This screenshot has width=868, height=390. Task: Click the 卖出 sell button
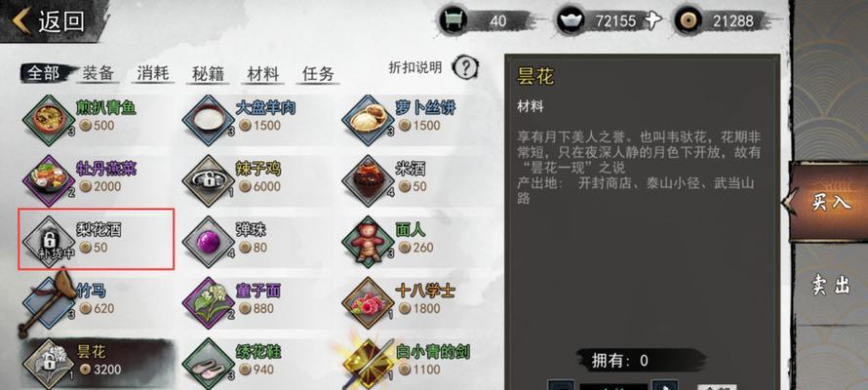click(x=830, y=285)
